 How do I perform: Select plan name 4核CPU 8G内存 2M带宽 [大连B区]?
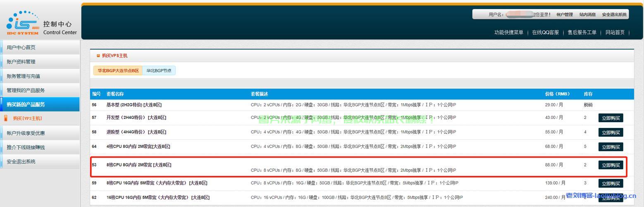coord(138,147)
